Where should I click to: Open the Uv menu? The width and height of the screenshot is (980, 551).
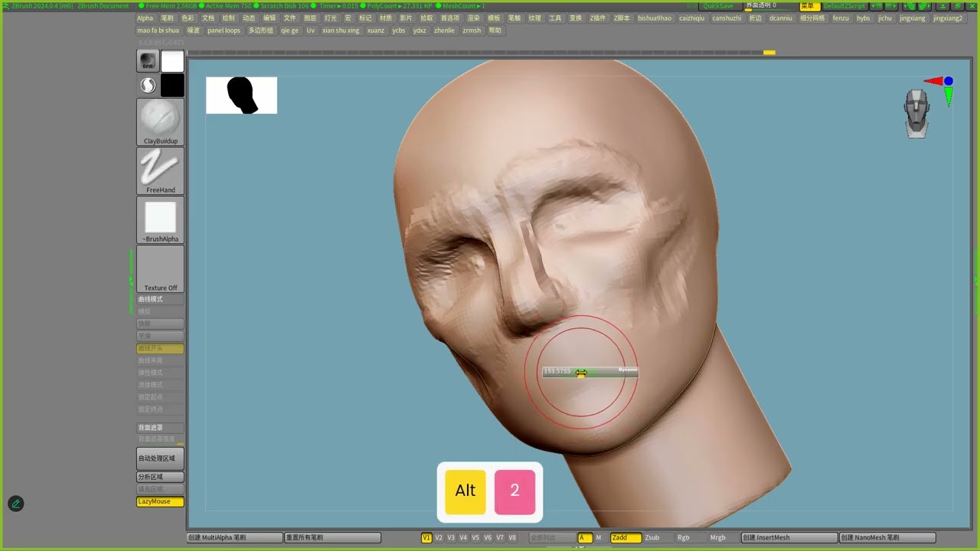click(x=310, y=31)
